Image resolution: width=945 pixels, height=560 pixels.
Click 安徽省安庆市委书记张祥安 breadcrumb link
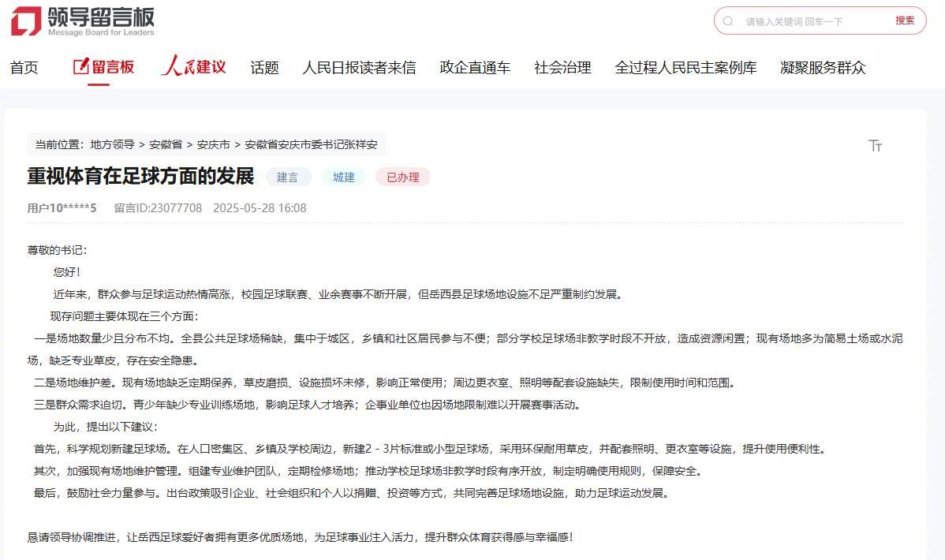[311, 144]
